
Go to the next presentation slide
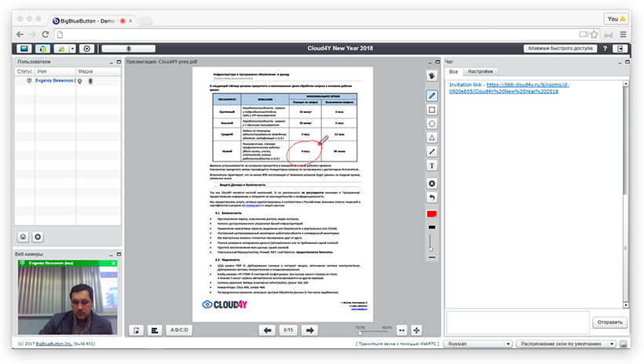click(312, 330)
